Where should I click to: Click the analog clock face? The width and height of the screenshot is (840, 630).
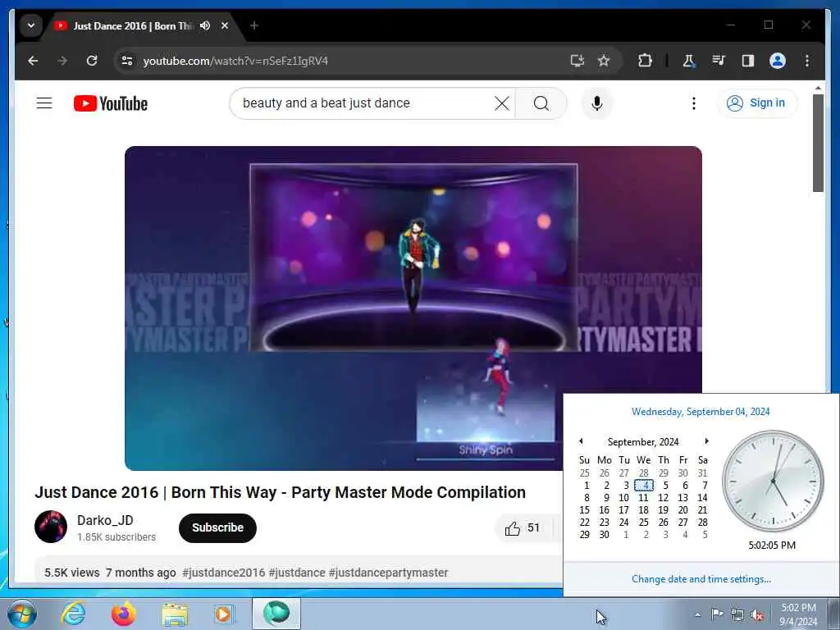[773, 481]
